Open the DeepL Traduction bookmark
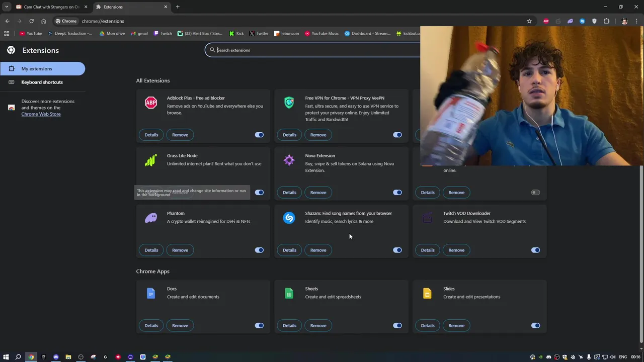Image resolution: width=644 pixels, height=362 pixels. point(70,34)
